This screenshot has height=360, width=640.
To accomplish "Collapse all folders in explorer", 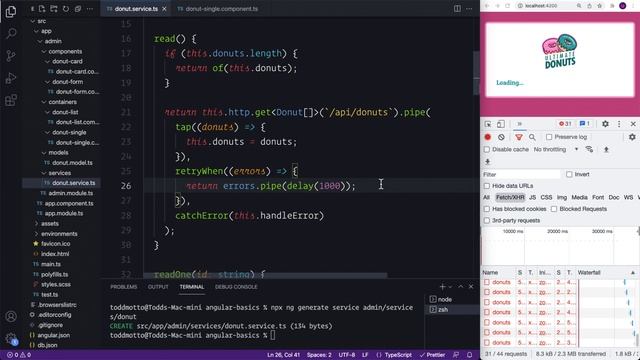I will 78,9.
